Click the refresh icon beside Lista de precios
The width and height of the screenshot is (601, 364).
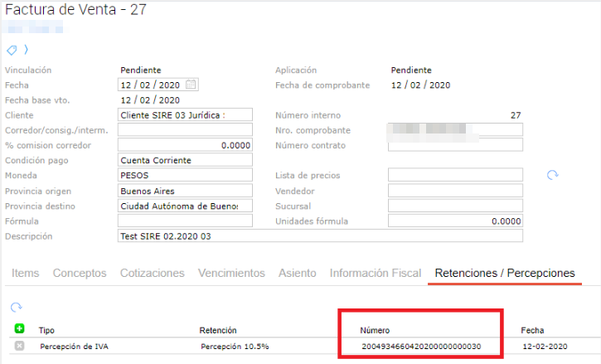pyautogui.click(x=552, y=175)
